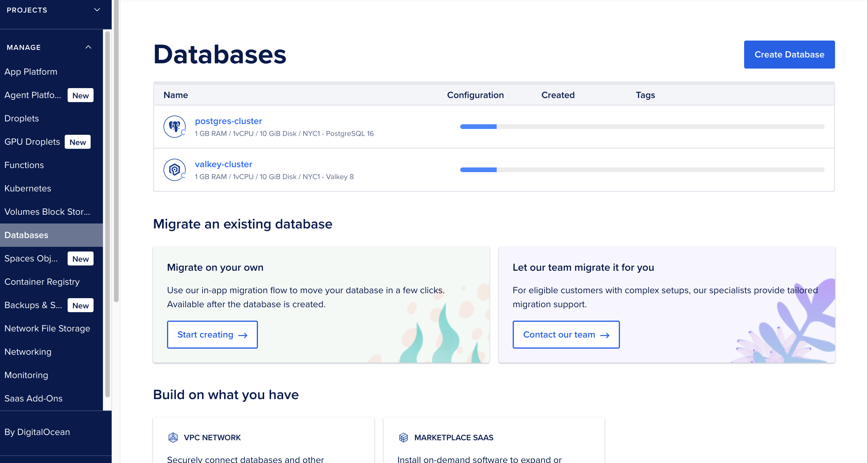
Task: Click the VPC Network icon
Action: coord(173,437)
